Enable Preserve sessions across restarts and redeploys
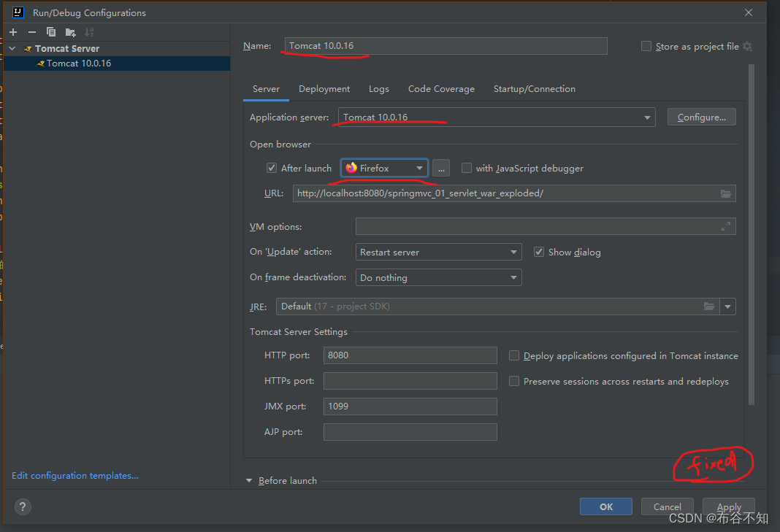Image resolution: width=780 pixels, height=532 pixels. click(514, 381)
